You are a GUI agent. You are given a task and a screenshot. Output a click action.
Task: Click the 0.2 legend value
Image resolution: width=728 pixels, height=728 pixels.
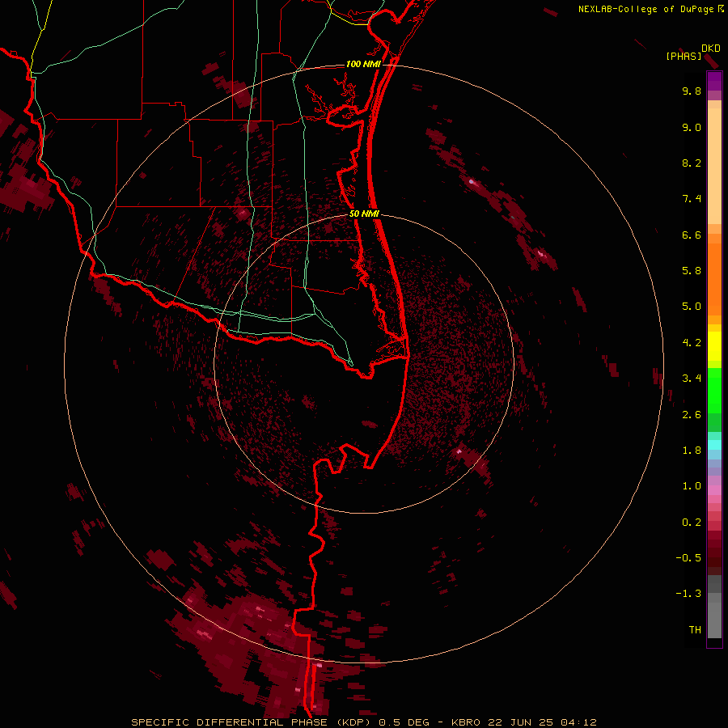[692, 523]
